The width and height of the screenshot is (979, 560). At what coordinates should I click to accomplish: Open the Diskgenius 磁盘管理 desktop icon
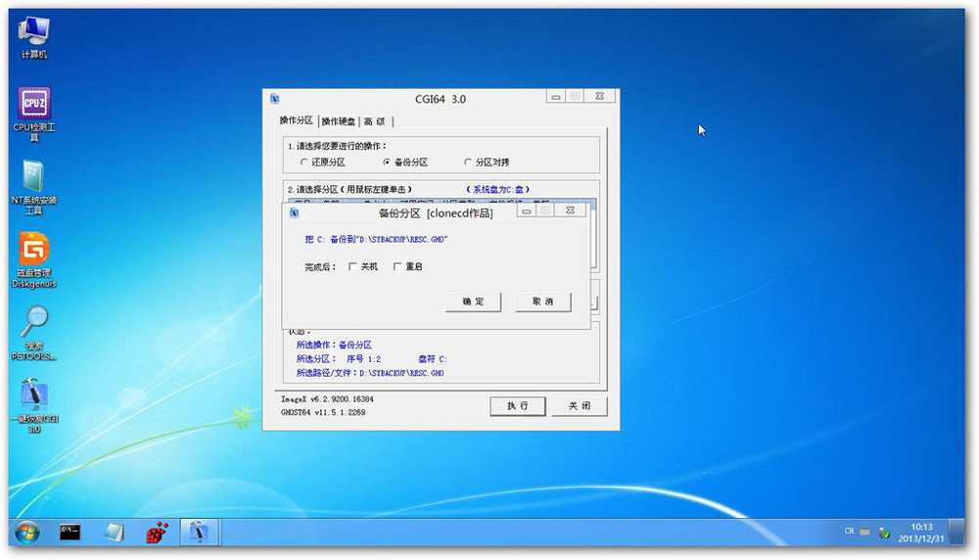33,259
